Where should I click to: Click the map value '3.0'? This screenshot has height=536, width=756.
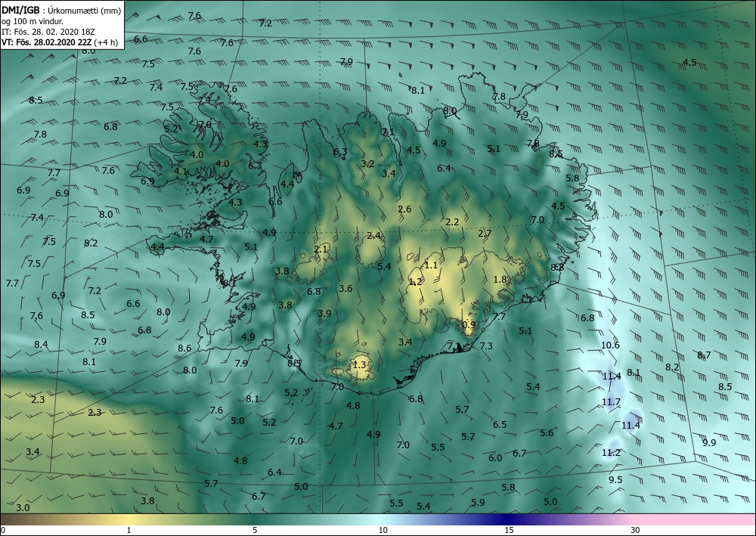pyautogui.click(x=23, y=507)
